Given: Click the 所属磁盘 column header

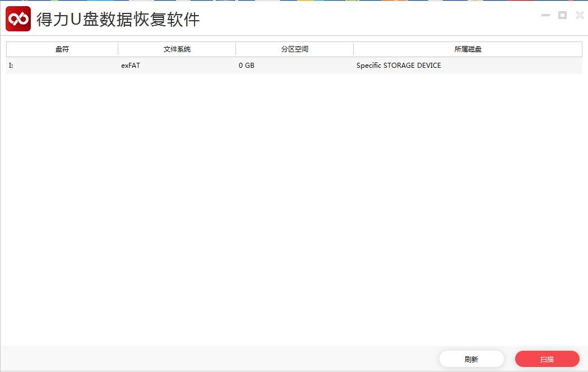Looking at the screenshot, I should point(467,49).
